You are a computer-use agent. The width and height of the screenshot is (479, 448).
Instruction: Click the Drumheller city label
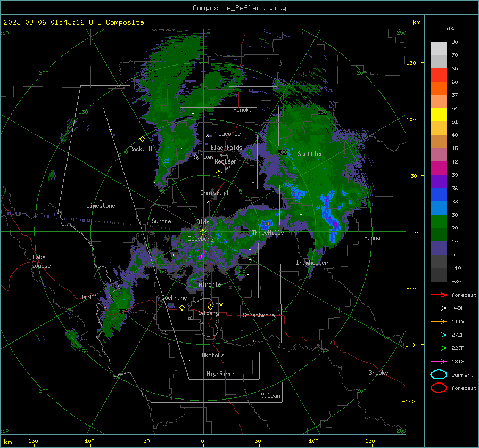[x=312, y=263]
